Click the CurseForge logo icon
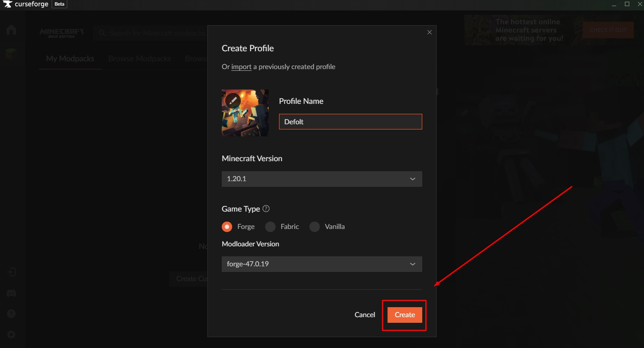Image resolution: width=644 pixels, height=348 pixels. (7, 4)
